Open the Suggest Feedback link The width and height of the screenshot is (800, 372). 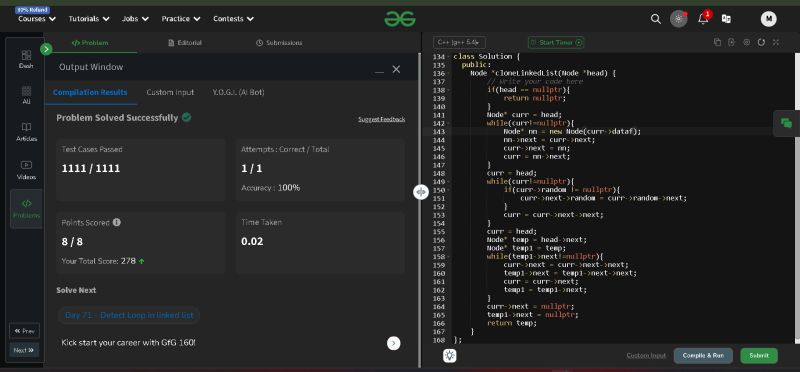tap(382, 119)
